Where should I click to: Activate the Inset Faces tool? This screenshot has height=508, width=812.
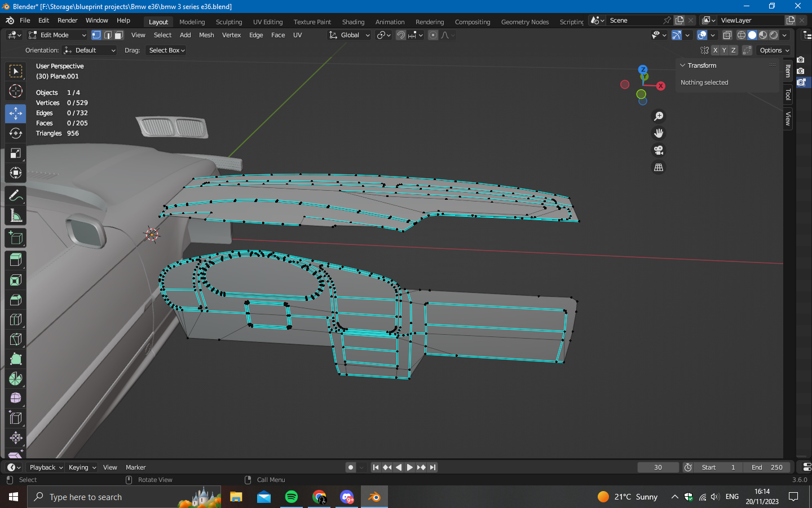click(x=16, y=280)
